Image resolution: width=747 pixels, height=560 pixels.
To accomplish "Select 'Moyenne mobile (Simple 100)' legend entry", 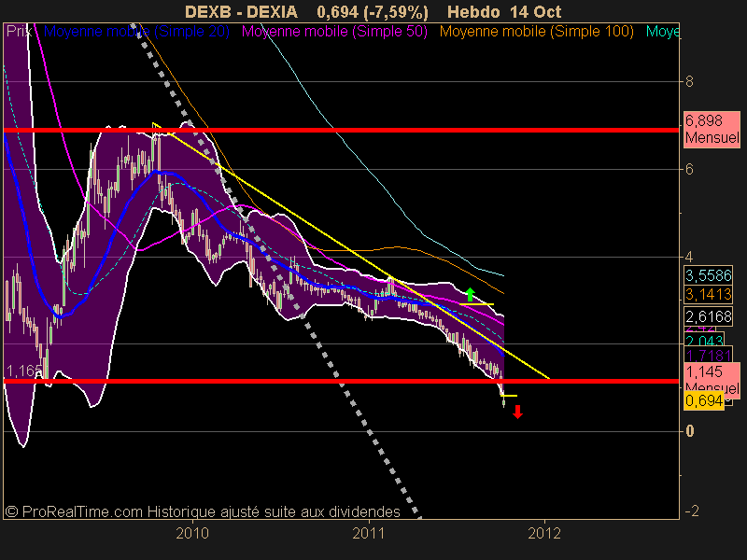I will tap(537, 32).
